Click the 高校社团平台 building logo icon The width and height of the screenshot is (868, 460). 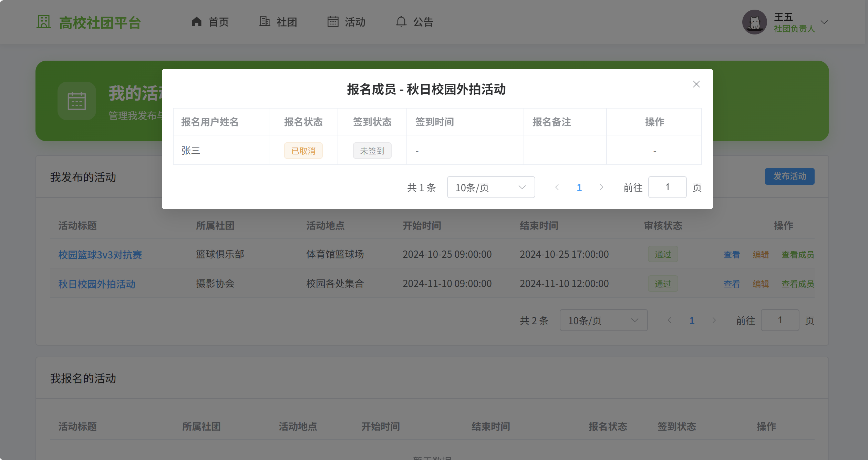click(x=44, y=22)
